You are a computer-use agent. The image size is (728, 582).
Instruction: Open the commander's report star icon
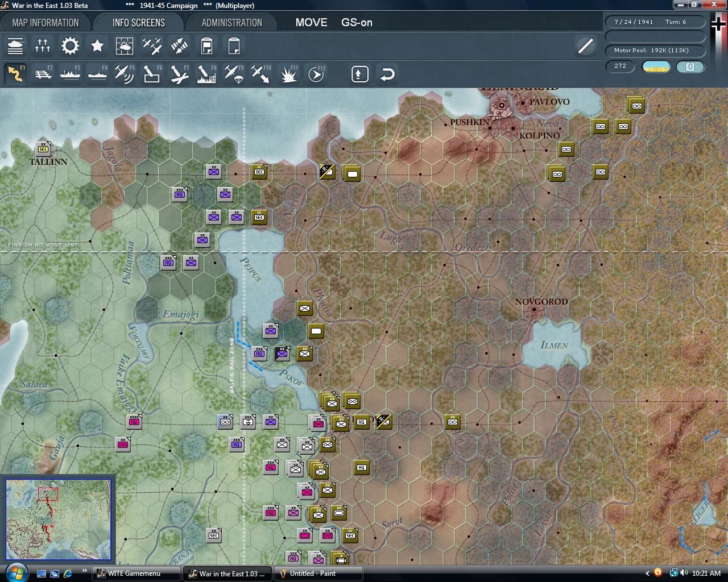97,46
